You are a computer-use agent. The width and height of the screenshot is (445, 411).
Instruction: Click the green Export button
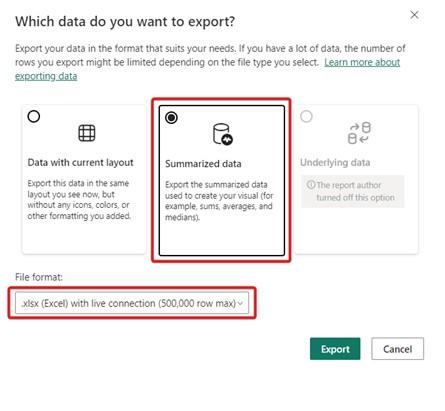pyautogui.click(x=335, y=349)
